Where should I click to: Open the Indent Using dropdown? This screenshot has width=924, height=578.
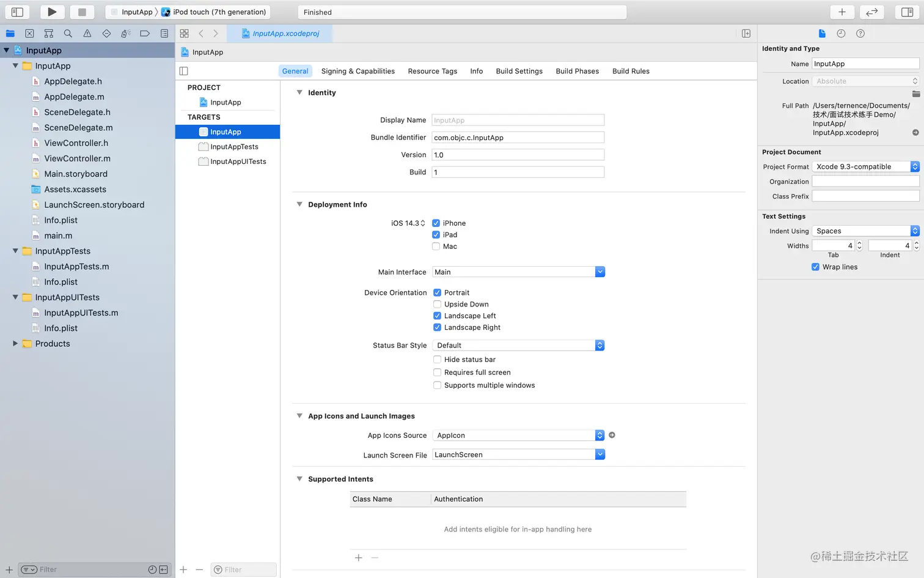[865, 231]
